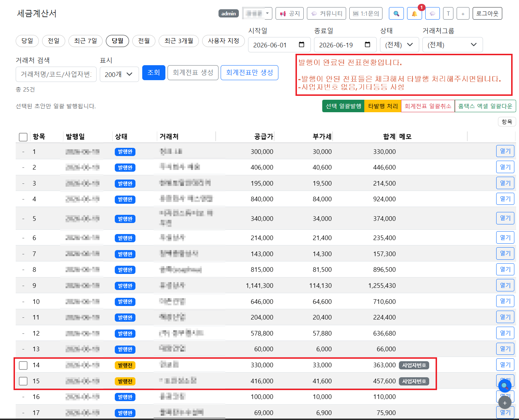
Task: Click the 로그아웃 button
Action: point(487,14)
